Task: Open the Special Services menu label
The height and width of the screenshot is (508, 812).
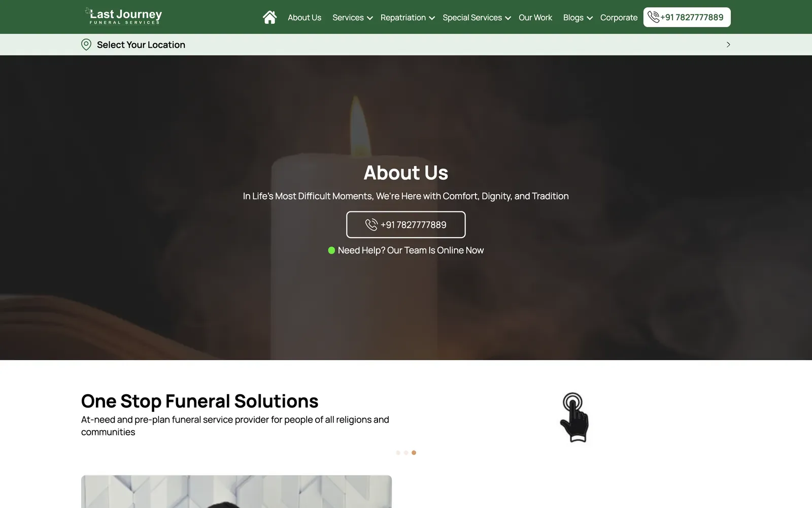Action: [x=472, y=17]
